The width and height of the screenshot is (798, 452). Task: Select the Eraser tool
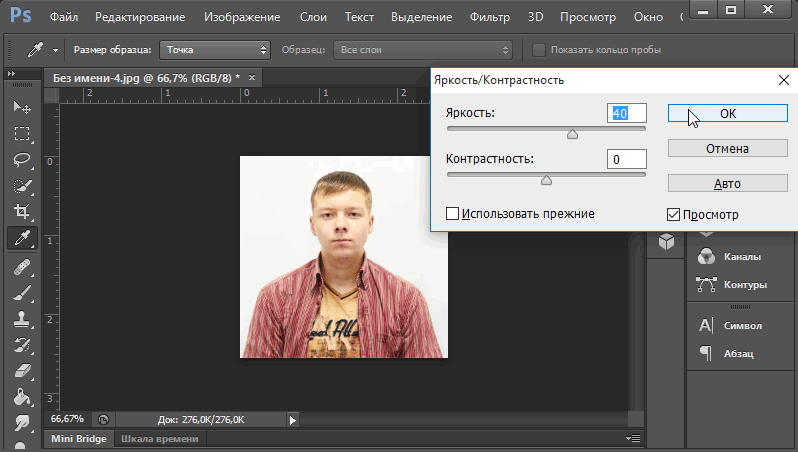tap(21, 371)
